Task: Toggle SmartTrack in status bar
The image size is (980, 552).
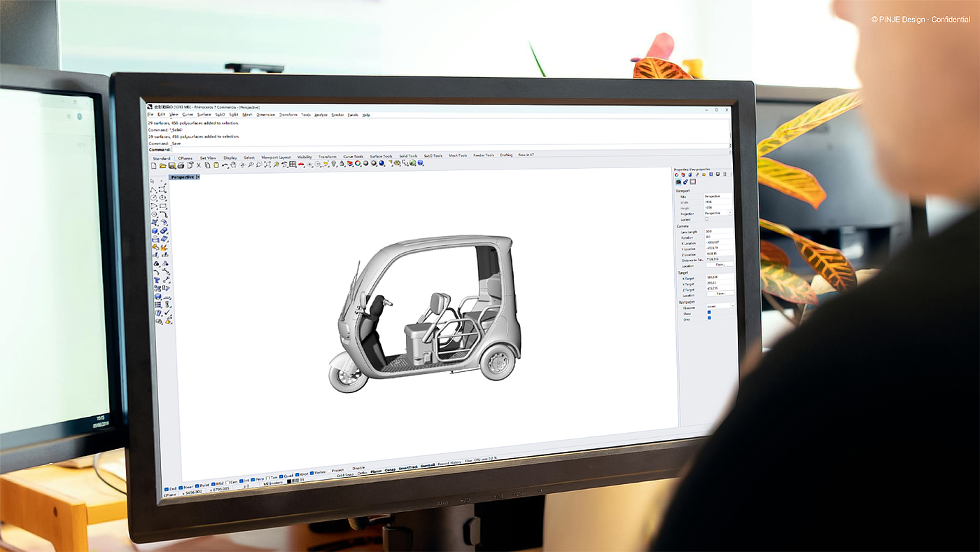Action: click(408, 467)
